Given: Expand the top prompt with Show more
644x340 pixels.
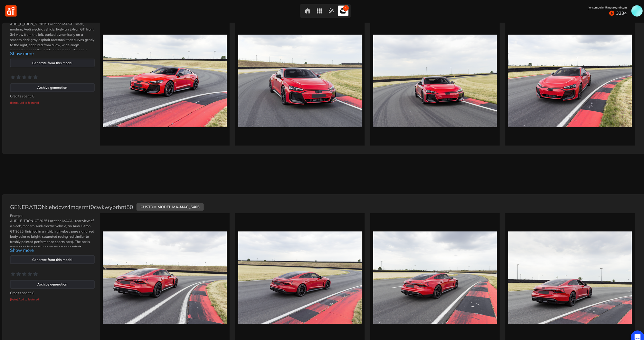Looking at the screenshot, I should coord(22,54).
